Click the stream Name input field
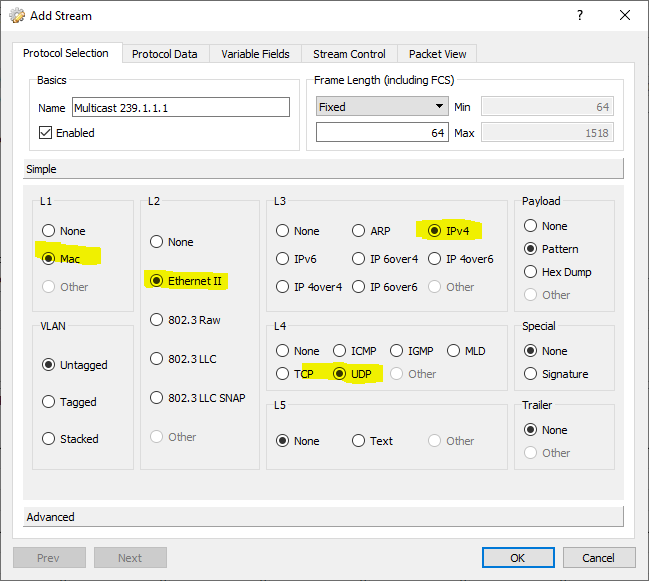This screenshot has height=581, width=649. [x=181, y=108]
